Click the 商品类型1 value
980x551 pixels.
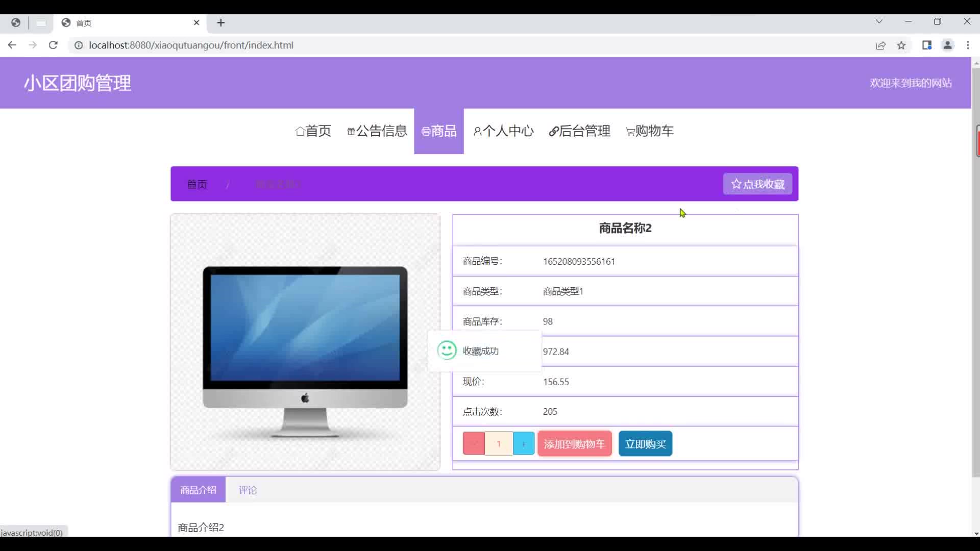click(x=563, y=291)
